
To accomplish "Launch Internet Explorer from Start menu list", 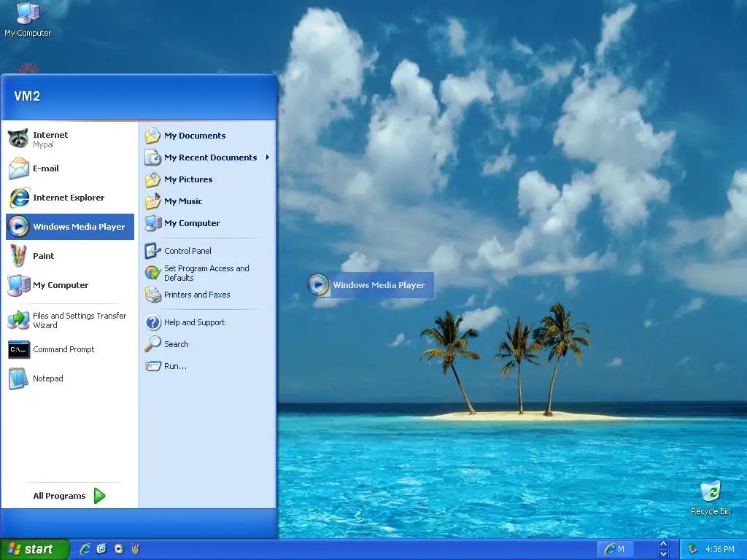I will pyautogui.click(x=70, y=198).
